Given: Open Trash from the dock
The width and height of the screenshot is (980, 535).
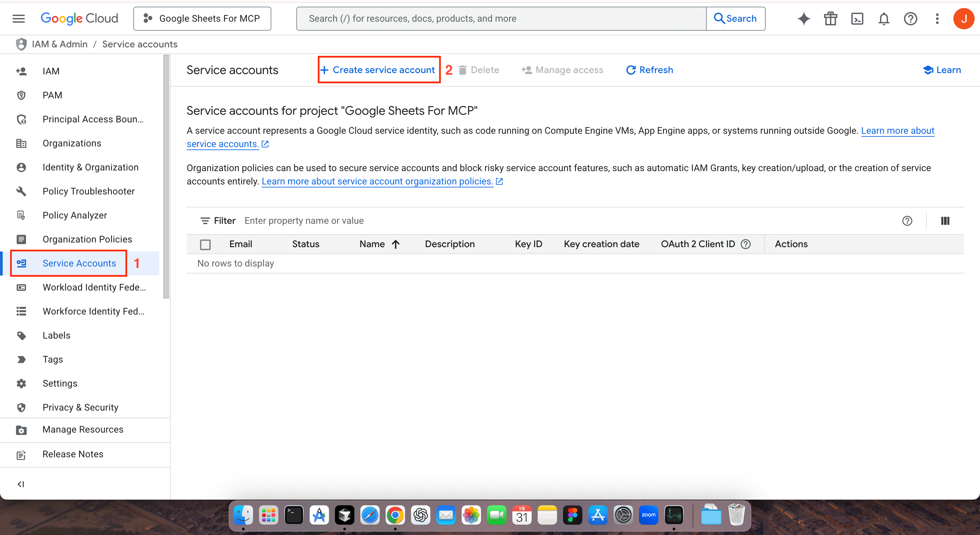Looking at the screenshot, I should coord(737,515).
